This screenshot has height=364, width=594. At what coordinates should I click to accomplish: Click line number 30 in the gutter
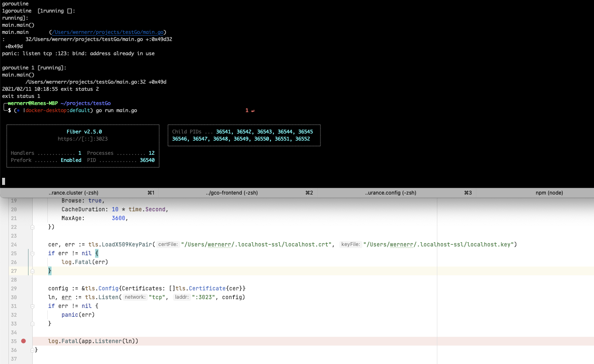coord(14,297)
